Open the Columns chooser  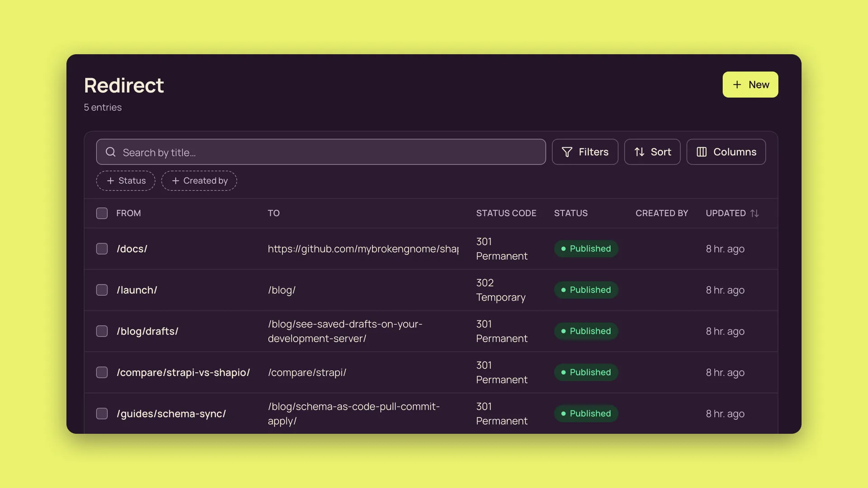point(726,152)
